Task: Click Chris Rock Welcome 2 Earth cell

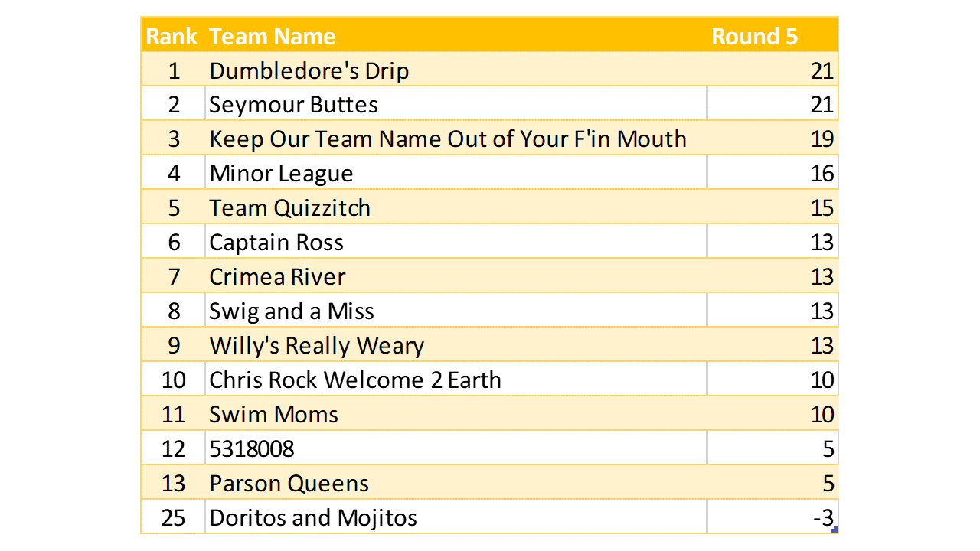Action: 355,380
